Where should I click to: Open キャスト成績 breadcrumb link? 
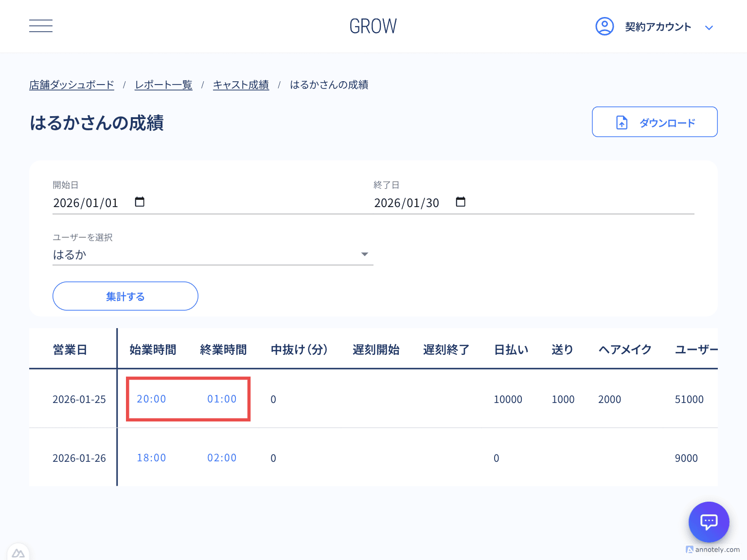pyautogui.click(x=241, y=85)
